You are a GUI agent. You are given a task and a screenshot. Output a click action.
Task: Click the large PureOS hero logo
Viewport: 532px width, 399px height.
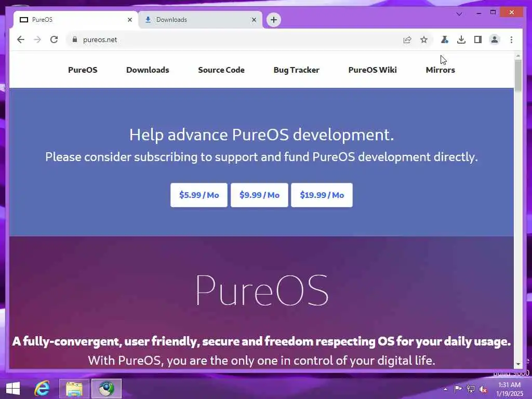tap(262, 290)
